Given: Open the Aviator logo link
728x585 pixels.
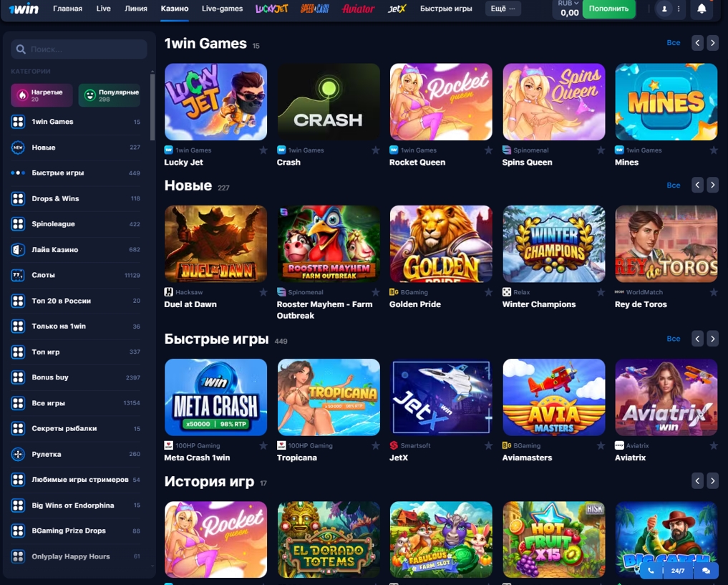Looking at the screenshot, I should (x=358, y=9).
